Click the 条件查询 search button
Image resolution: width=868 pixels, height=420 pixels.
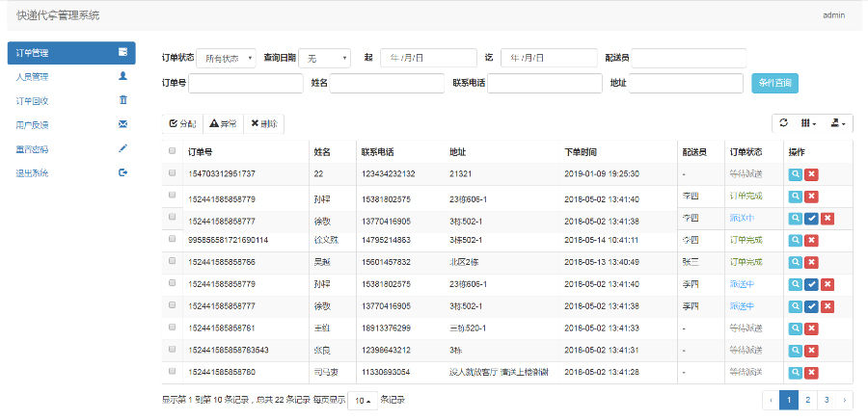click(774, 84)
